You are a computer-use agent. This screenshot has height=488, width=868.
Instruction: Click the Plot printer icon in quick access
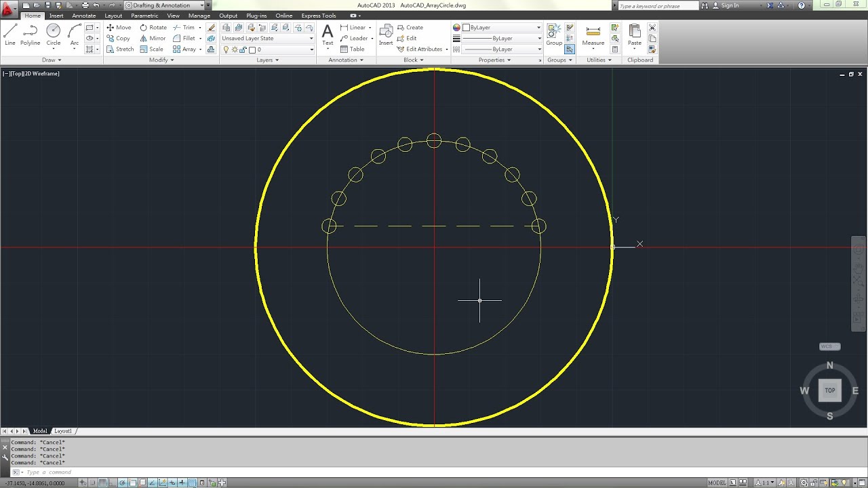[85, 5]
